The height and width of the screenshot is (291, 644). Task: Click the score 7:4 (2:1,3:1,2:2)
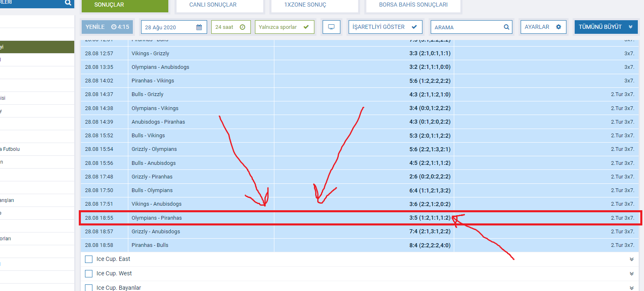430,232
